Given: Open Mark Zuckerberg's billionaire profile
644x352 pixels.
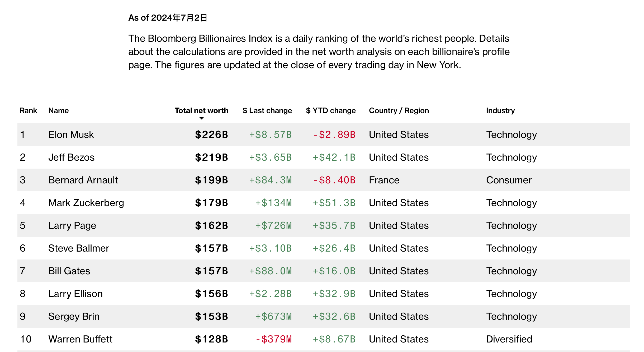Looking at the screenshot, I should [x=86, y=203].
